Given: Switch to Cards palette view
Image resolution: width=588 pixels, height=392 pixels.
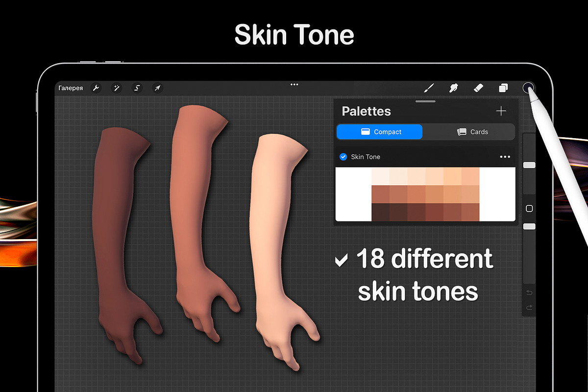Looking at the screenshot, I should tap(472, 132).
